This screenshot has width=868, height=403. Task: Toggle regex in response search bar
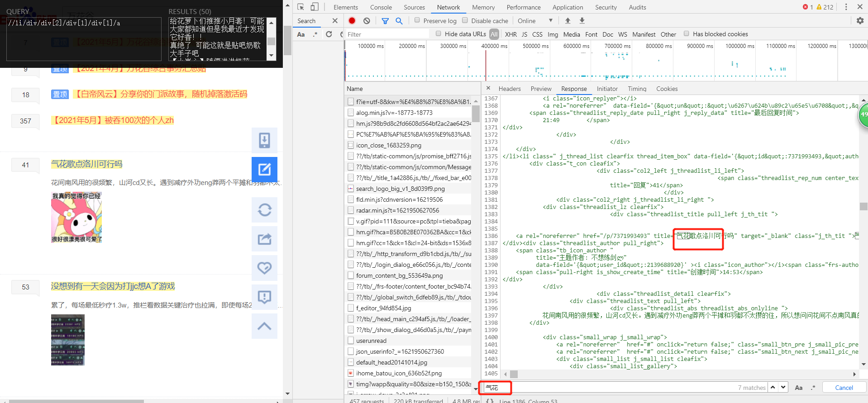point(813,388)
